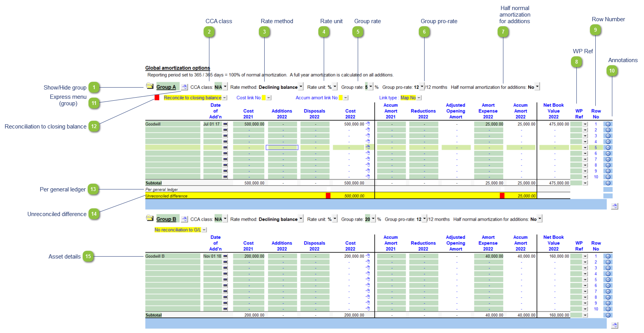Click the Goodwill B asset name cell
This screenshot has height=333, width=644.
(x=173, y=256)
